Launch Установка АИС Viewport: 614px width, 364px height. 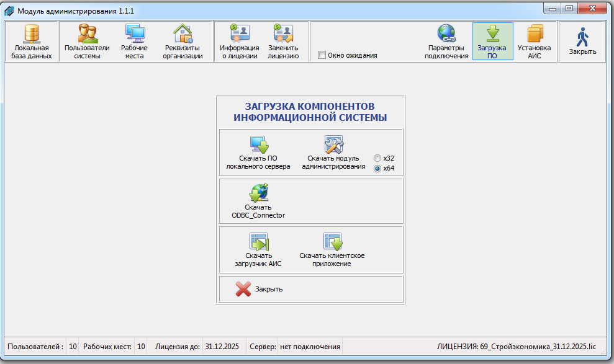coord(534,42)
